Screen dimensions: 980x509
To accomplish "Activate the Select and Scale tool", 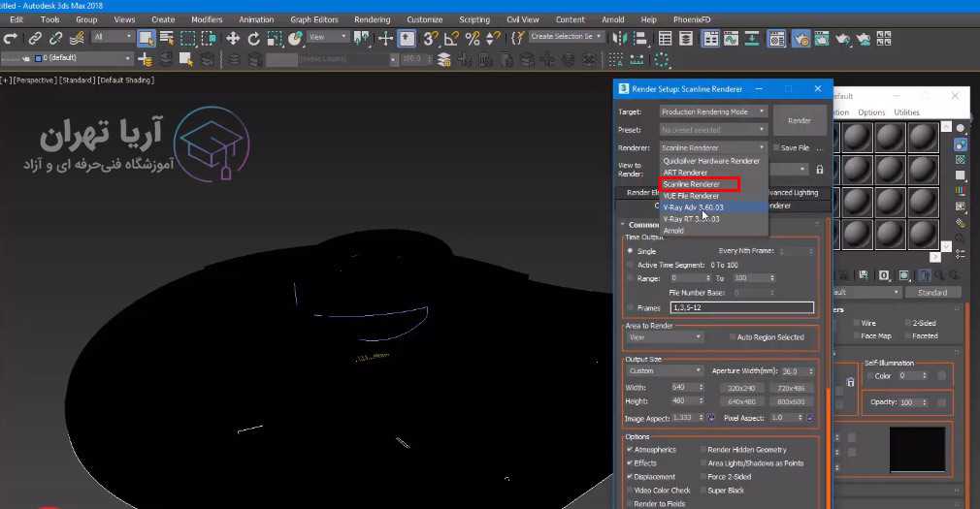I will [275, 39].
